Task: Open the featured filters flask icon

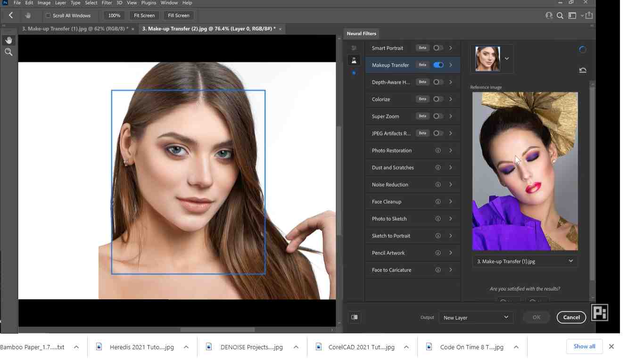Action: pos(354,60)
